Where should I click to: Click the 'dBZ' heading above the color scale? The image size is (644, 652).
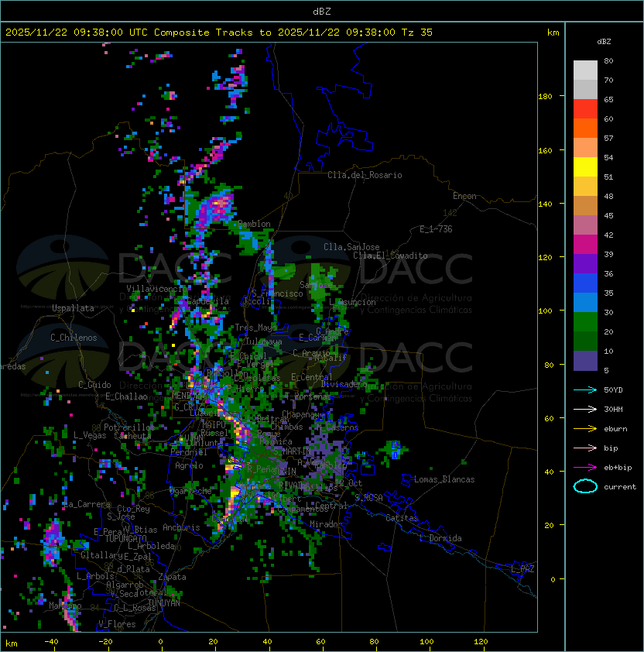coord(604,42)
